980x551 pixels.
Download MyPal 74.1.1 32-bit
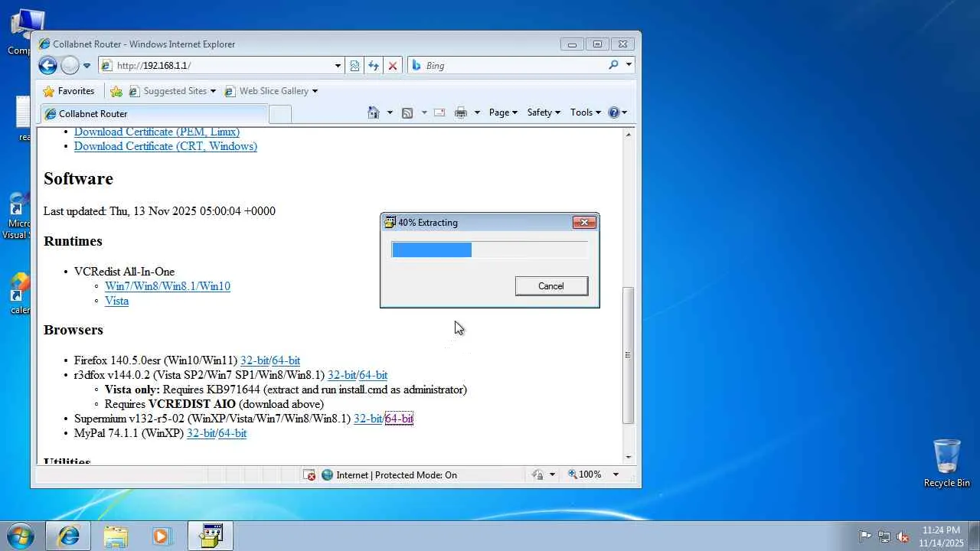[x=201, y=433]
